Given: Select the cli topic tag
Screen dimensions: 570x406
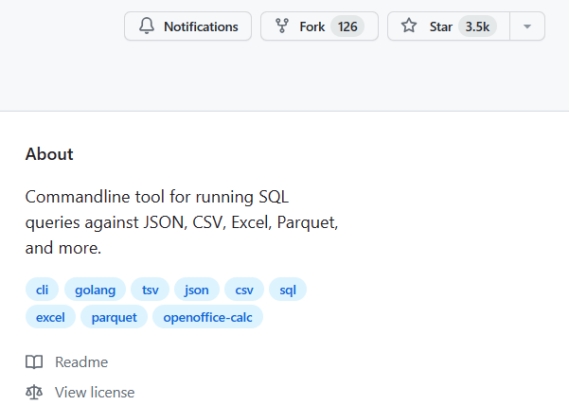Looking at the screenshot, I should (42, 290).
